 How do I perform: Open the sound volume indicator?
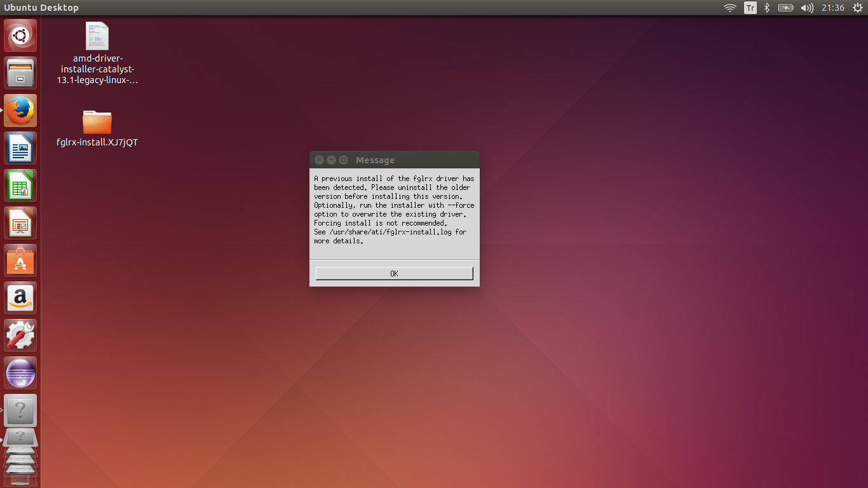click(x=807, y=8)
